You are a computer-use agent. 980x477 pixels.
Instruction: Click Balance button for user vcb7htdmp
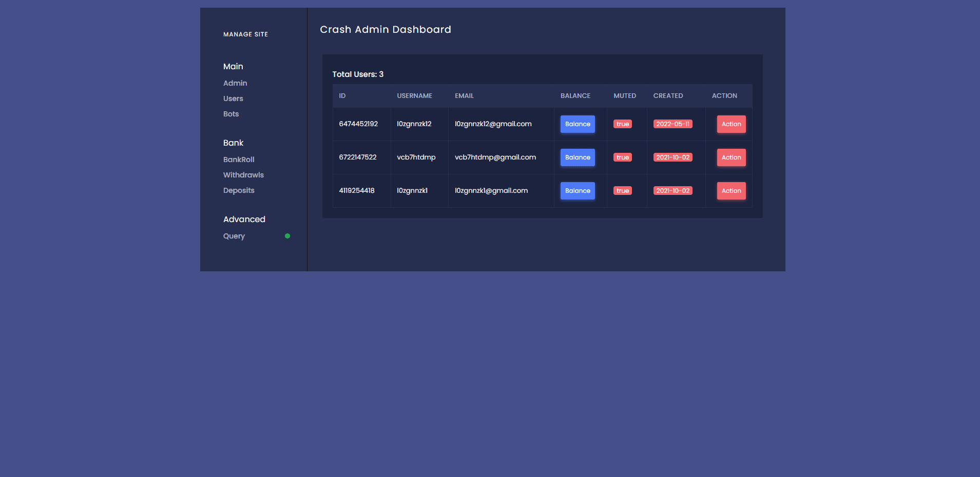578,157
